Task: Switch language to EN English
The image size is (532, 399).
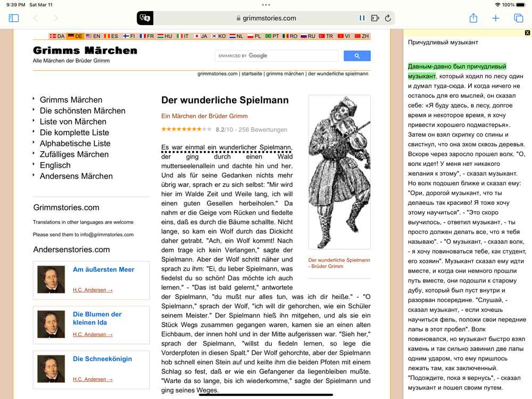Action: pyautogui.click(x=93, y=36)
